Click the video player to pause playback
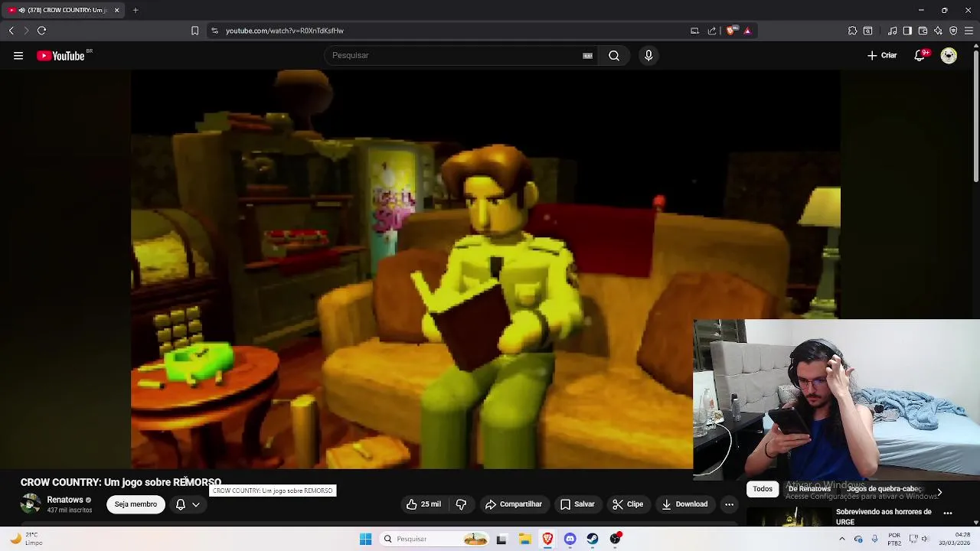This screenshot has height=551, width=980. (x=485, y=269)
